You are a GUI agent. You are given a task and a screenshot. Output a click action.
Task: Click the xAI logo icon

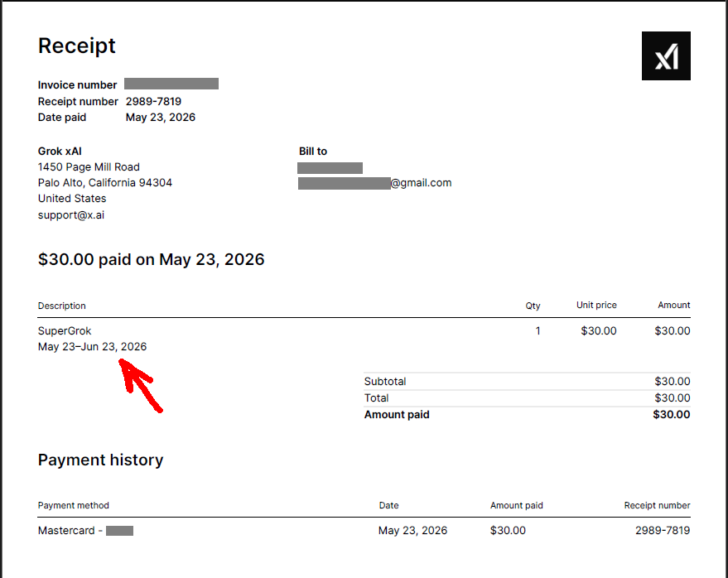pos(666,55)
